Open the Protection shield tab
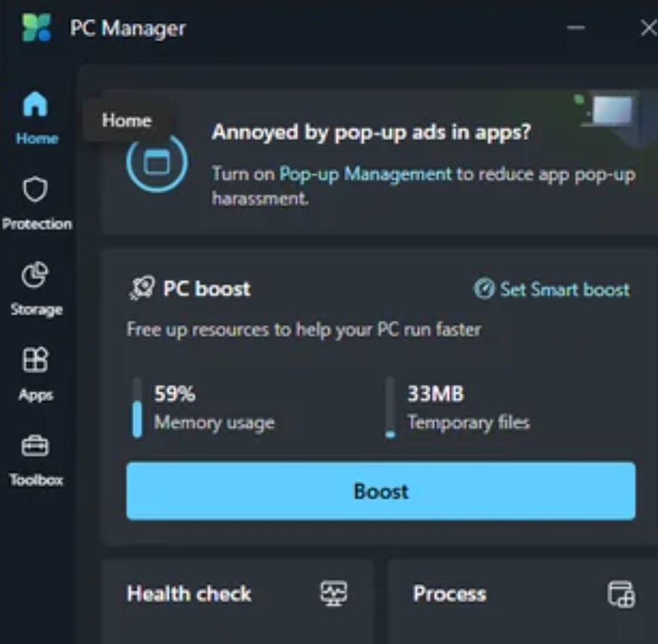 (x=36, y=203)
